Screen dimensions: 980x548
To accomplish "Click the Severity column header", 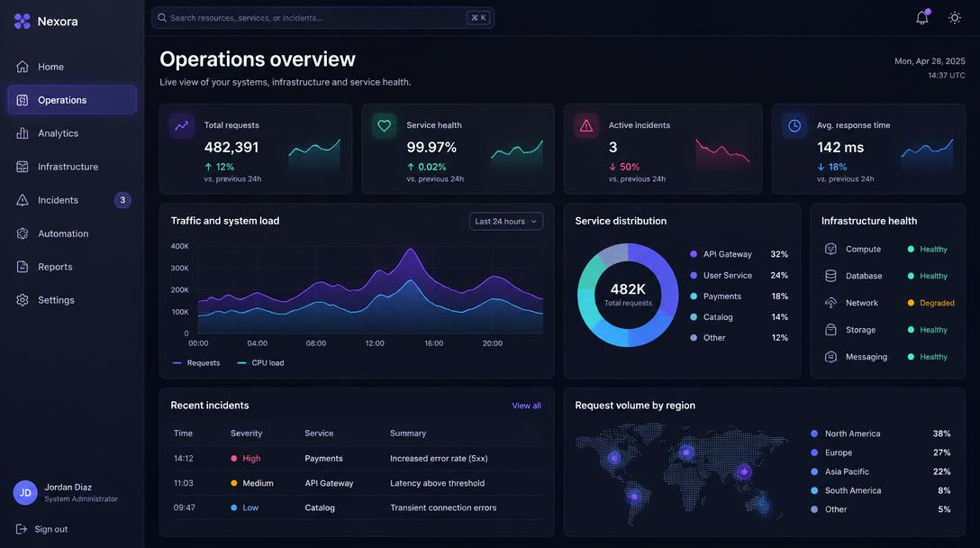I will (x=246, y=434).
